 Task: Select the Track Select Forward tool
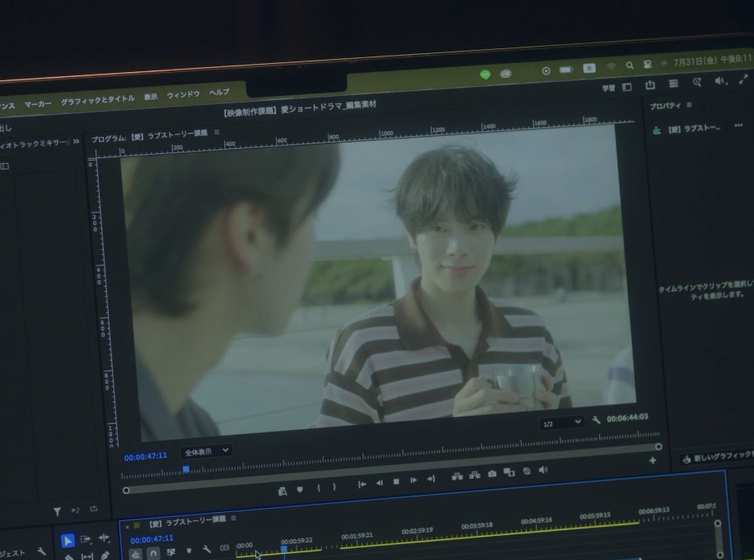[85, 539]
